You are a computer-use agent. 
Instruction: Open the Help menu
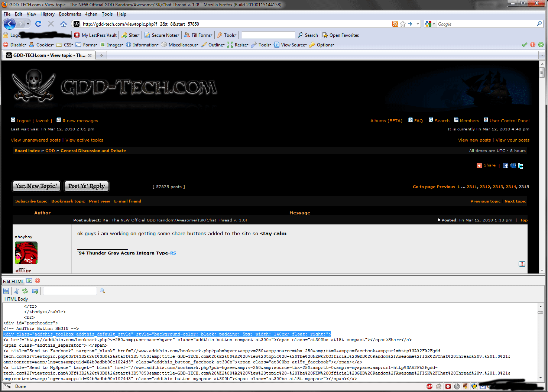(x=121, y=14)
